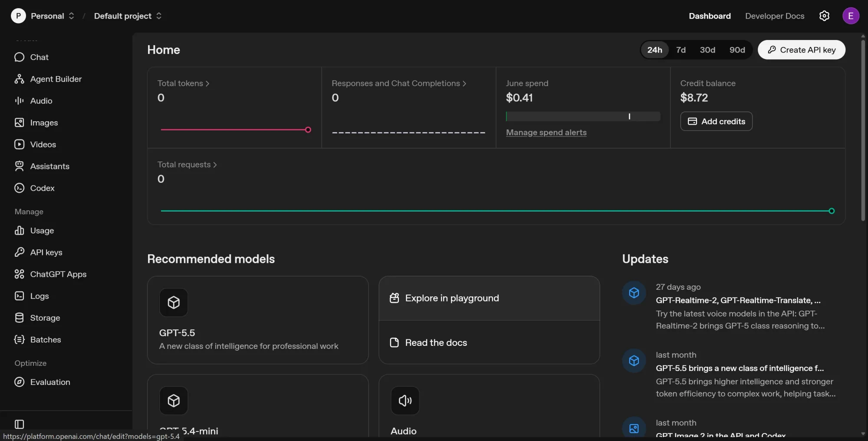Go to Developer Docs
The width and height of the screenshot is (868, 441).
pyautogui.click(x=775, y=16)
